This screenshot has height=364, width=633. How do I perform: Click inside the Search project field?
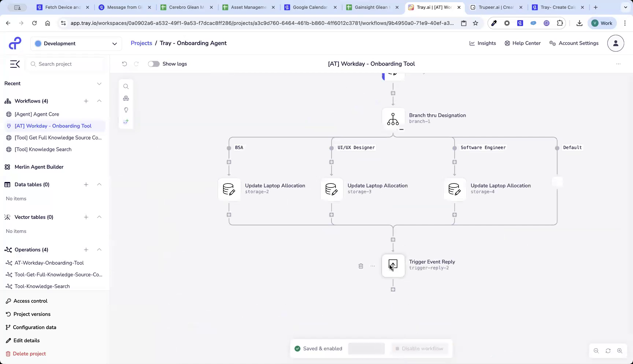66,64
